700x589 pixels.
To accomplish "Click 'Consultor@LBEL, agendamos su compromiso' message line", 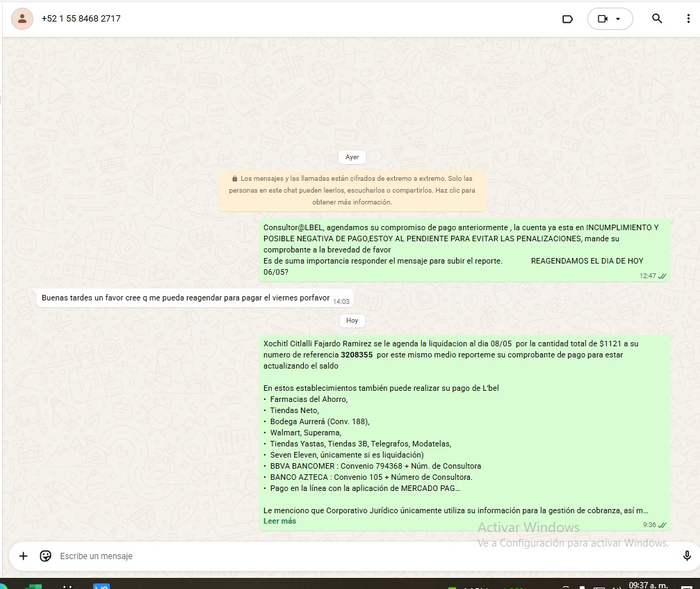I will pos(461,227).
